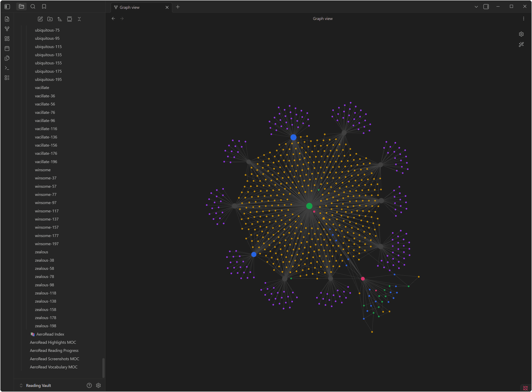Open the Bookmarks pane via the bookmark icon

click(x=44, y=6)
